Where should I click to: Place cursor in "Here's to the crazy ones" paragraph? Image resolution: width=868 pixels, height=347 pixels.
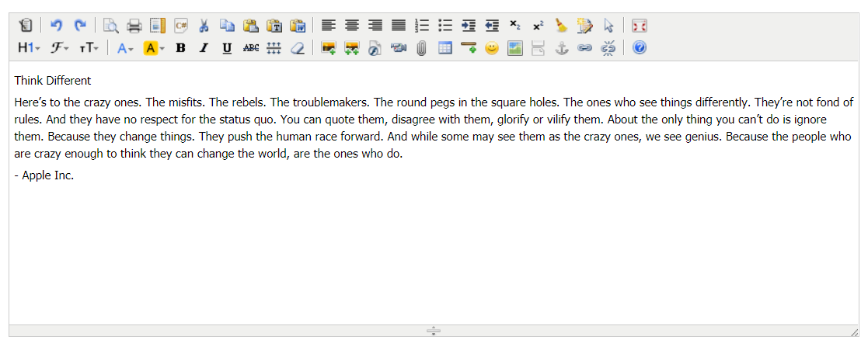pyautogui.click(x=434, y=128)
